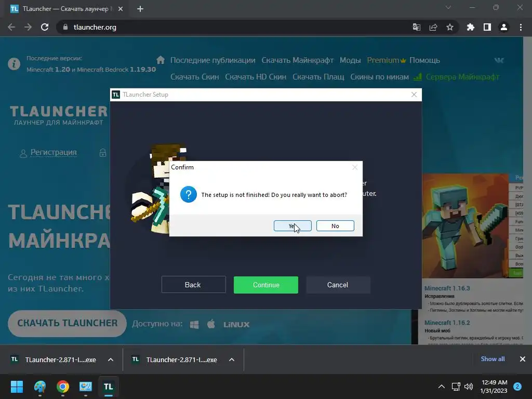The width and height of the screenshot is (532, 399).
Task: Click the share page icon
Action: tap(433, 27)
